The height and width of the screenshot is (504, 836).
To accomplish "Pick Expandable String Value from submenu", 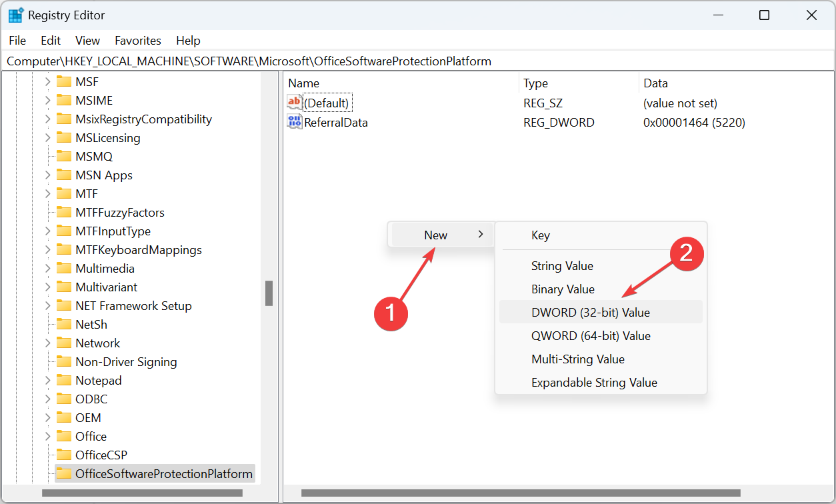I will (x=601, y=383).
